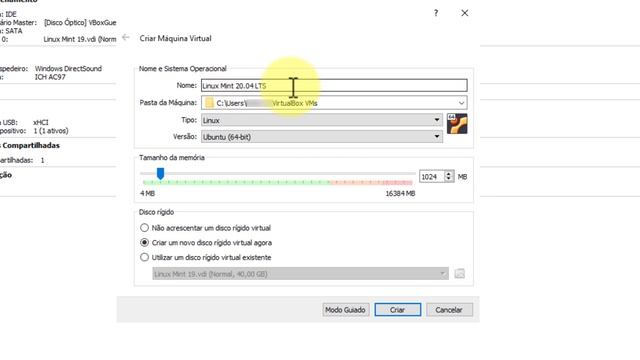Click the back arrow beside Criar Máquina Virtual
The height and width of the screenshot is (360, 640).
126,38
